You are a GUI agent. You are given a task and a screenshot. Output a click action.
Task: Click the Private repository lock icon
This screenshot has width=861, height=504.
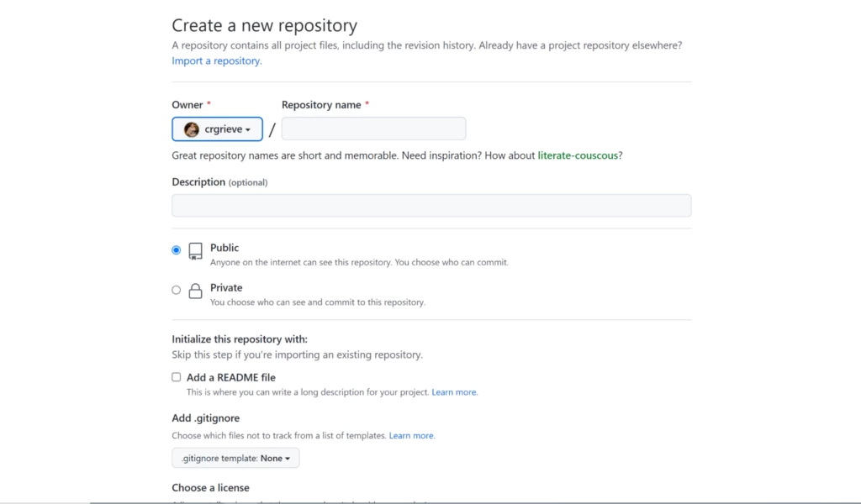tap(195, 291)
